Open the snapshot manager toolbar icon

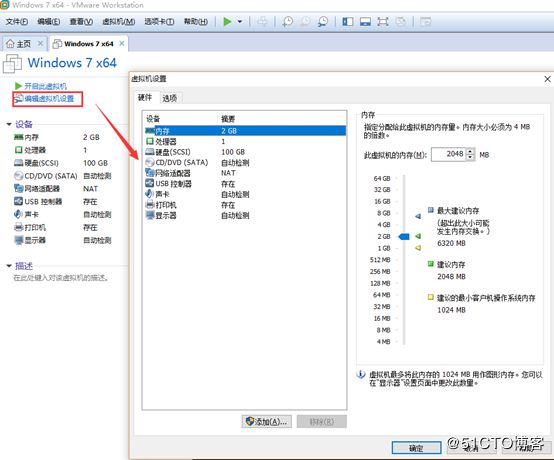point(323,22)
